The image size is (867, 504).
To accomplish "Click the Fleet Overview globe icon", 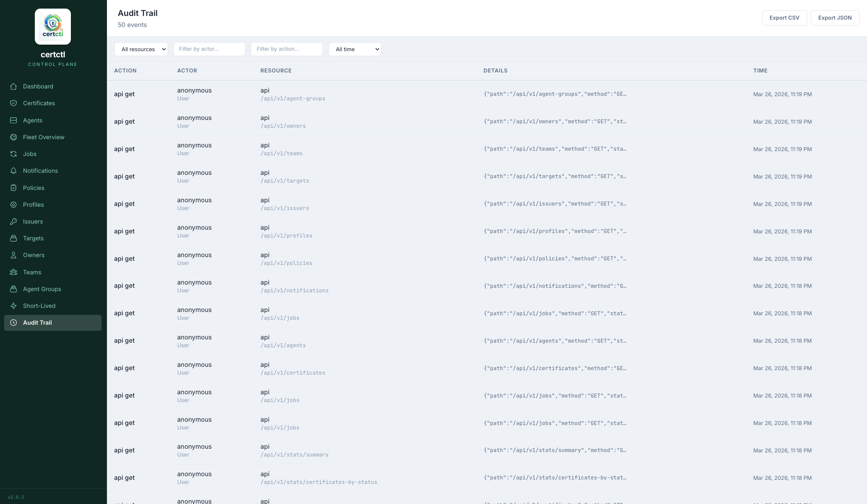I will click(x=14, y=137).
